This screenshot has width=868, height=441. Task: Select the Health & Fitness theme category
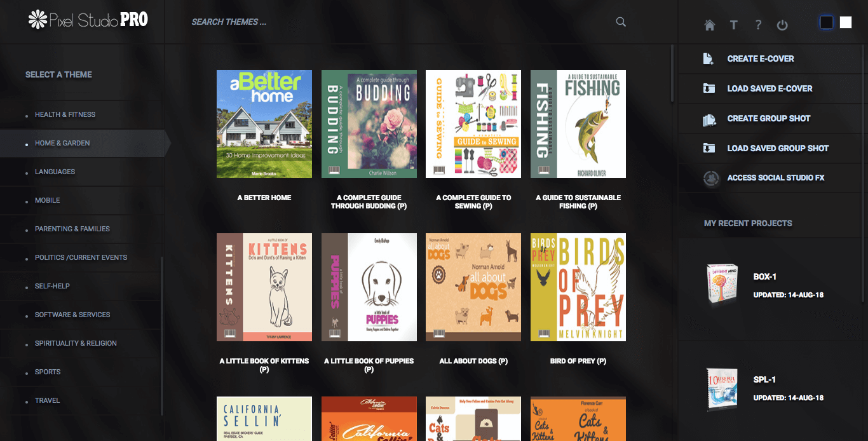point(65,114)
